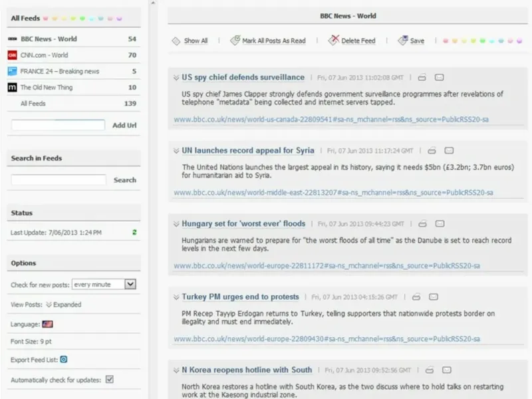Click 'Font Size: 9 pt' option
This screenshot has height=399, width=532.
(x=31, y=341)
